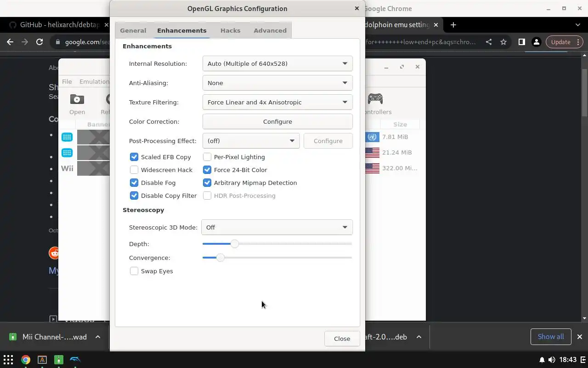Close the GitHub helixarch/debtap tab
The image size is (588, 368).
click(106, 25)
